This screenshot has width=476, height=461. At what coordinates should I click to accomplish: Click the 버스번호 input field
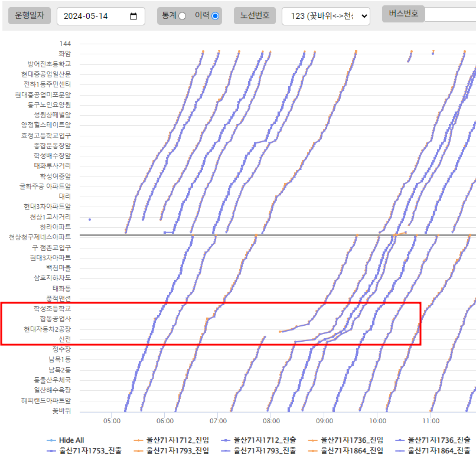pos(450,14)
